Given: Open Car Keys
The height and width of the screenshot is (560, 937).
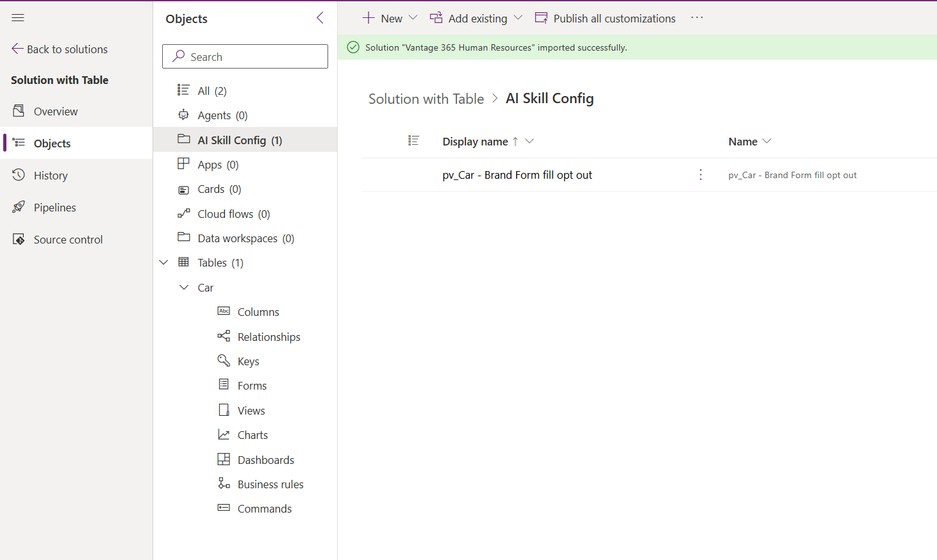Looking at the screenshot, I should click(248, 361).
